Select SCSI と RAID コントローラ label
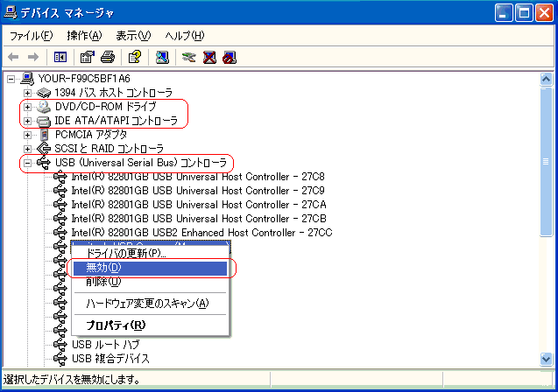 (x=109, y=149)
